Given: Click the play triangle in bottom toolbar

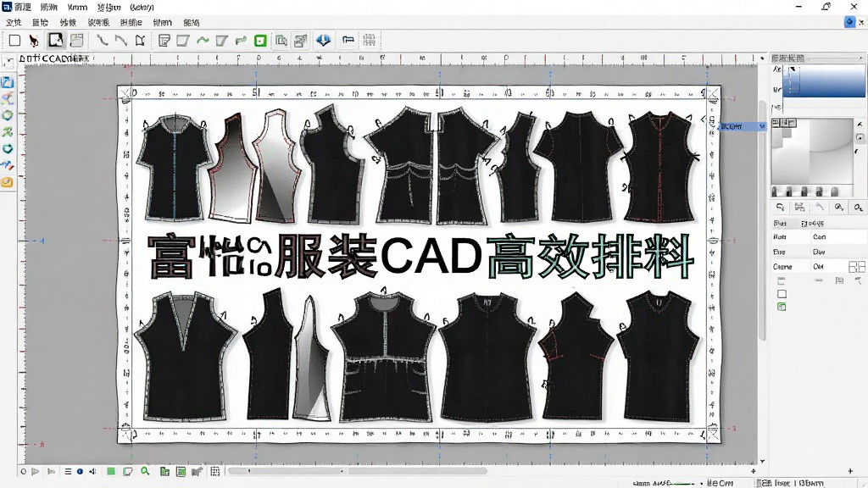Looking at the screenshot, I should click(x=36, y=471).
